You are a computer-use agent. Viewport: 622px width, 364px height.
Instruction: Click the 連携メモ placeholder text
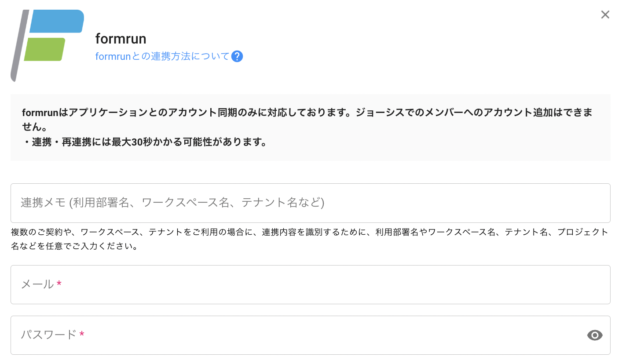(172, 203)
